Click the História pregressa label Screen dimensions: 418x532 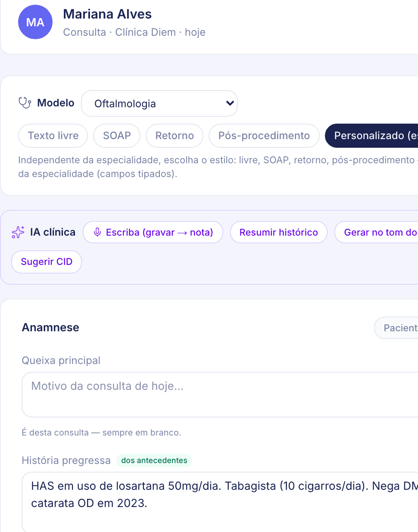66,460
